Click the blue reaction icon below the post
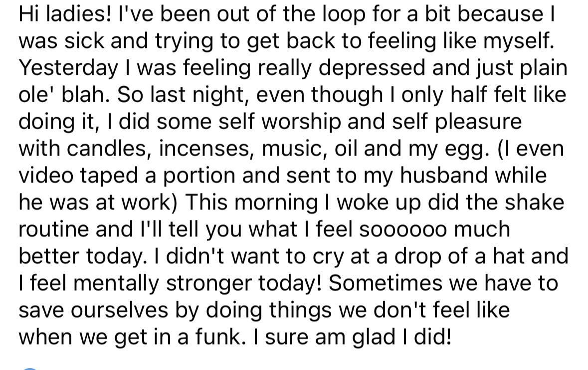588x370 pixels. click(30, 369)
